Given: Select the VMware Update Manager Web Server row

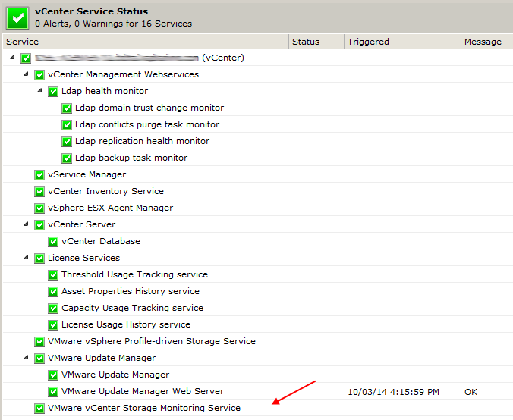Looking at the screenshot, I should [258, 391].
